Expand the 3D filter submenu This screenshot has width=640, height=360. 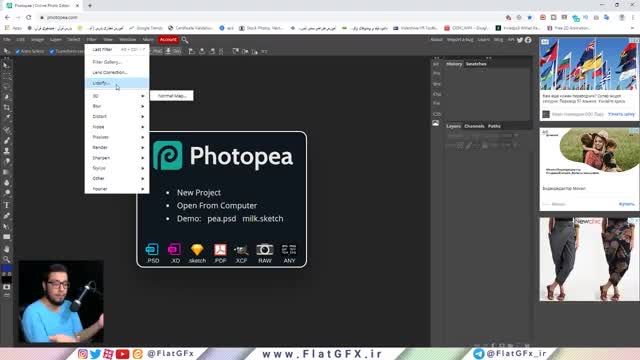[x=117, y=96]
